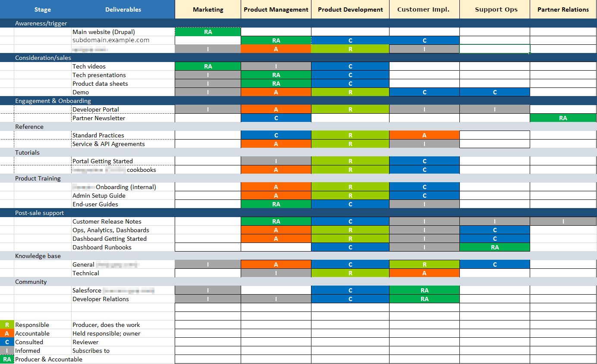The height and width of the screenshot is (364, 597).
Task: Select the Service & API Agreements cell
Action: coord(123,144)
